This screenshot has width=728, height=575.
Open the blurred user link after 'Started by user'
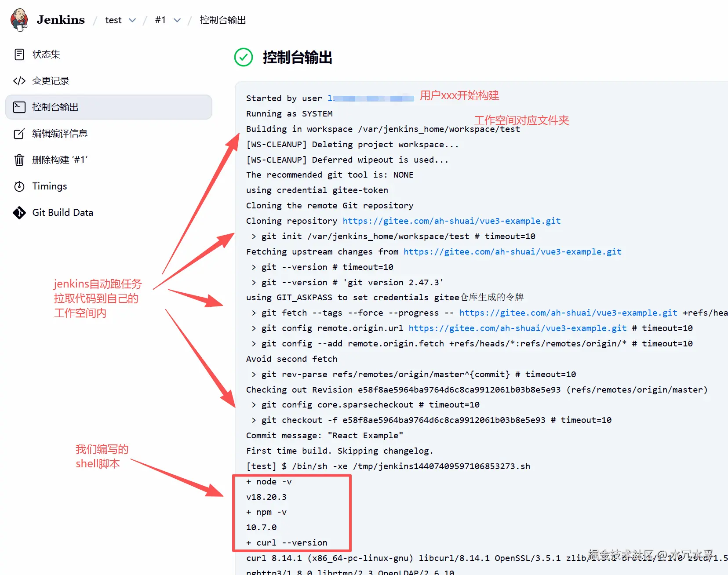click(x=371, y=98)
